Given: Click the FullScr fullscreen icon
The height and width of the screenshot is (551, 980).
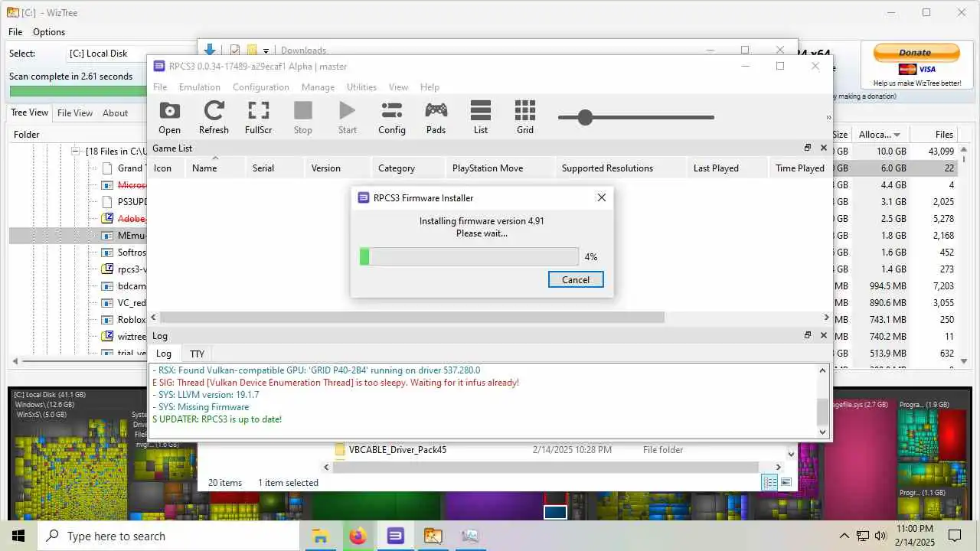Looking at the screenshot, I should pyautogui.click(x=259, y=118).
